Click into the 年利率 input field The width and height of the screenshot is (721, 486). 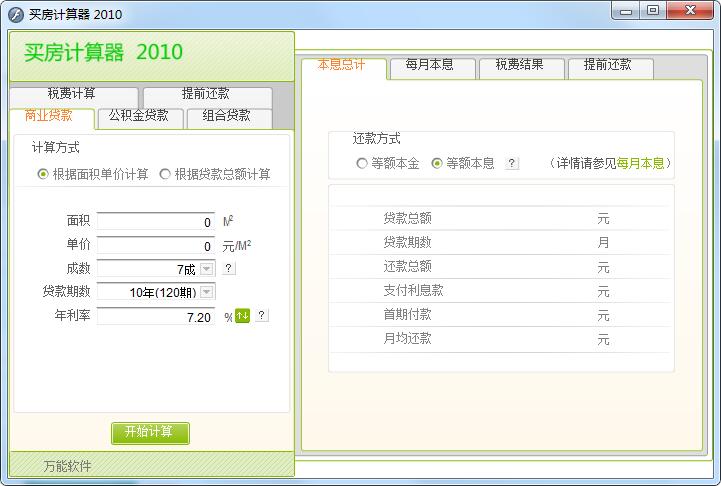click(156, 316)
